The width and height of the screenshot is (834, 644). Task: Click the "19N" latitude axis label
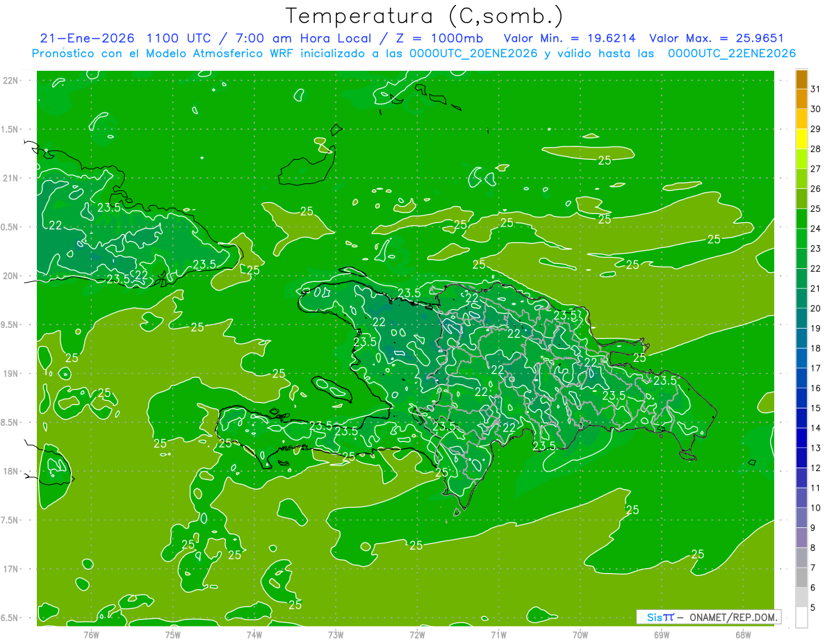tap(10, 373)
